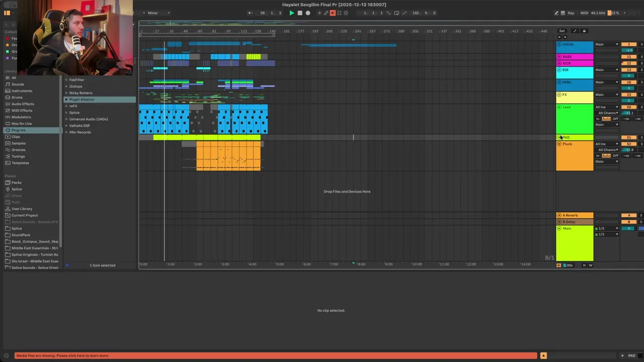This screenshot has width=644, height=362.
Task: Toggle the orange Automation Arm button
Action: click(x=333, y=13)
